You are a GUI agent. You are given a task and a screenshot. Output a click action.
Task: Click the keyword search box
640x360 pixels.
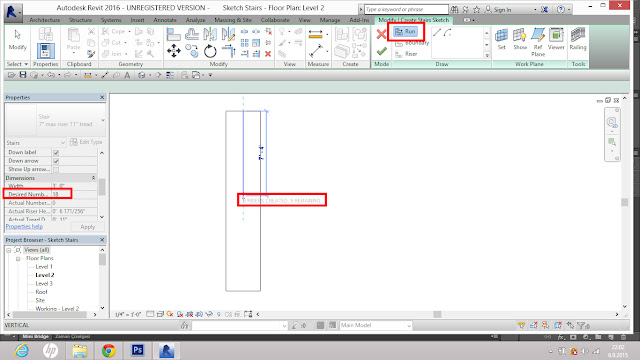406,9
